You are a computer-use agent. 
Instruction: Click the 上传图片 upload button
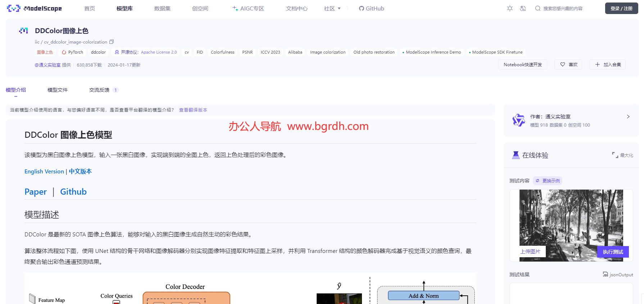pyautogui.click(x=530, y=251)
